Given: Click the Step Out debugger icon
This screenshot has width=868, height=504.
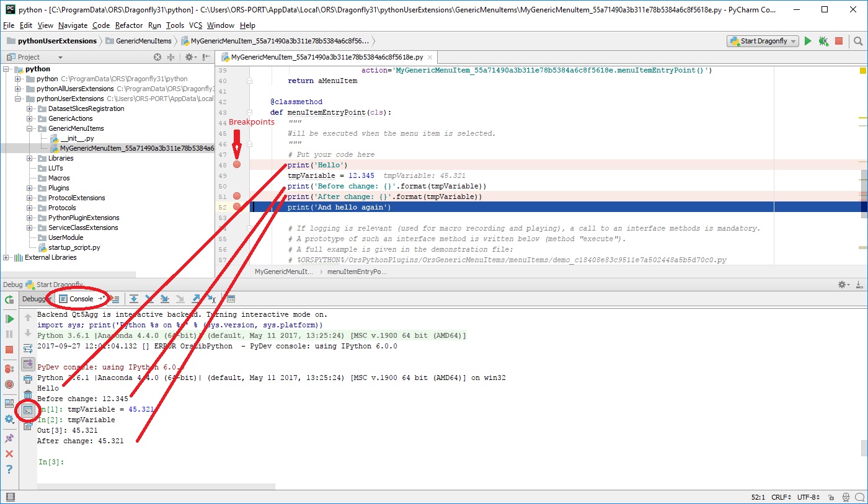Looking at the screenshot, I should pos(195,299).
